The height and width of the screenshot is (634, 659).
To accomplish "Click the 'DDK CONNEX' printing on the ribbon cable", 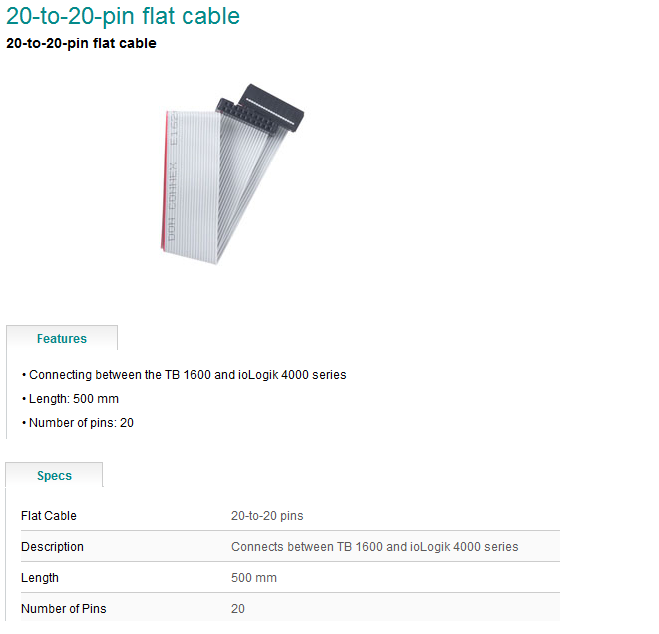I will click(172, 202).
